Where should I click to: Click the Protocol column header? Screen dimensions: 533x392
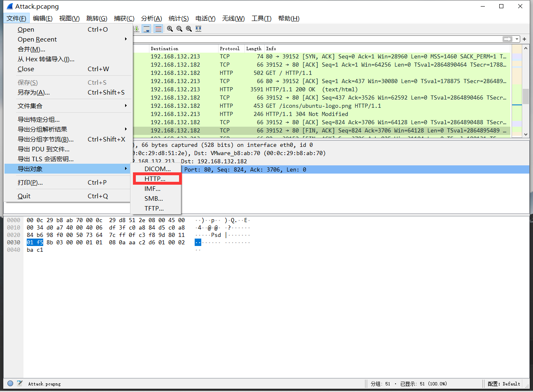pyautogui.click(x=230, y=49)
